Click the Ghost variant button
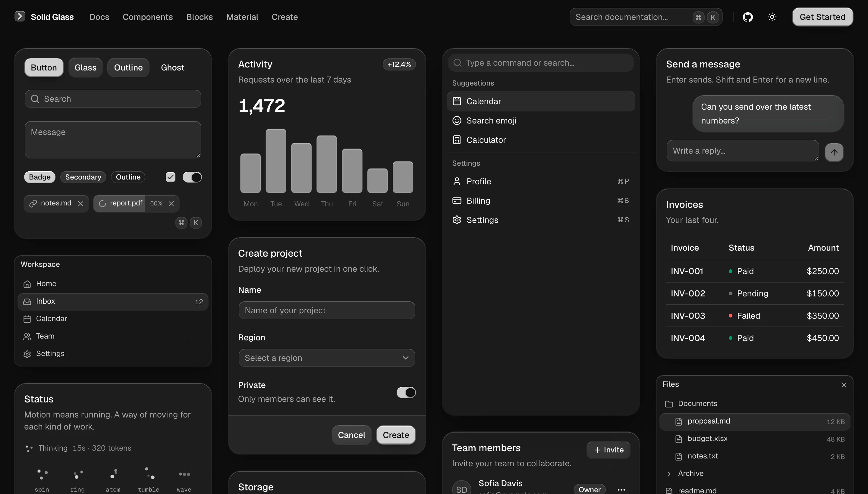This screenshot has height=494, width=868. pos(172,67)
